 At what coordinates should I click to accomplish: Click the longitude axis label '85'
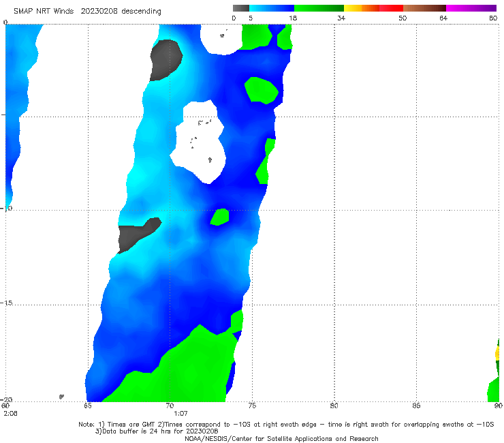tap(416, 406)
